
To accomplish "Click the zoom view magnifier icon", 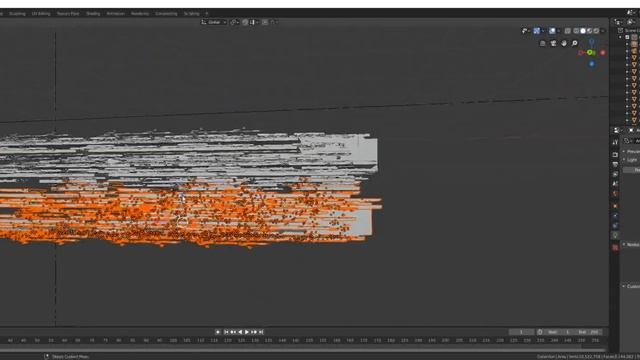I will pos(575,43).
